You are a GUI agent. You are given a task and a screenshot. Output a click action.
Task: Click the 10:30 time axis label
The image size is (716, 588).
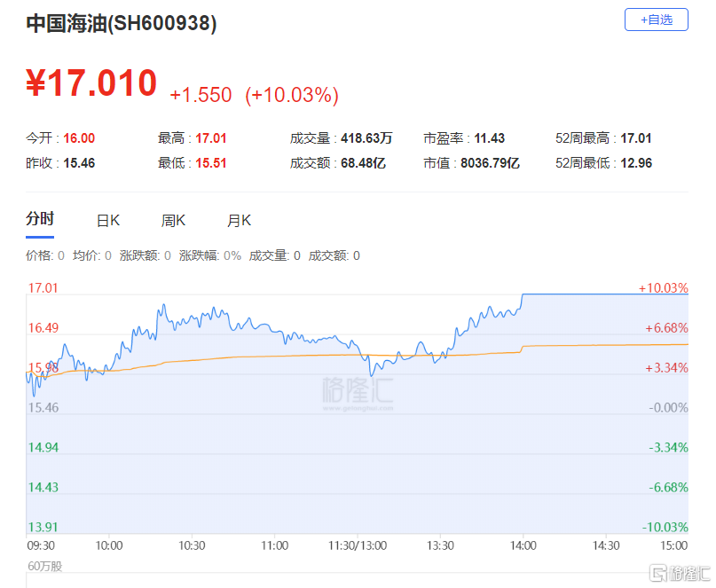[x=192, y=545]
